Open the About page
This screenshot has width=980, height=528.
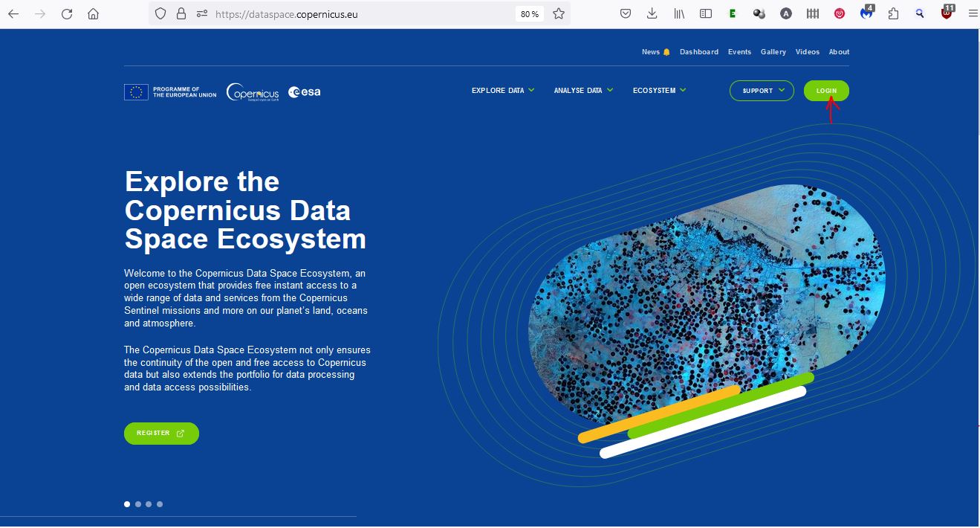coord(839,52)
